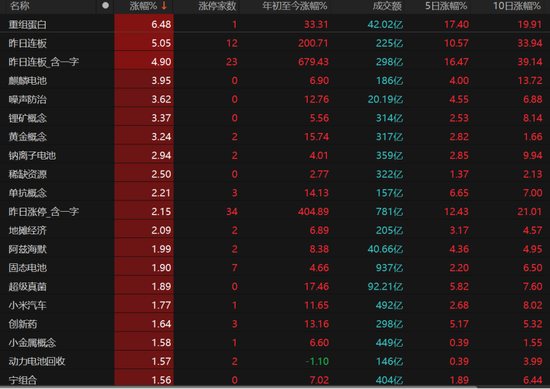
Task: Sort by the 名称 column header
Action: pos(20,6)
